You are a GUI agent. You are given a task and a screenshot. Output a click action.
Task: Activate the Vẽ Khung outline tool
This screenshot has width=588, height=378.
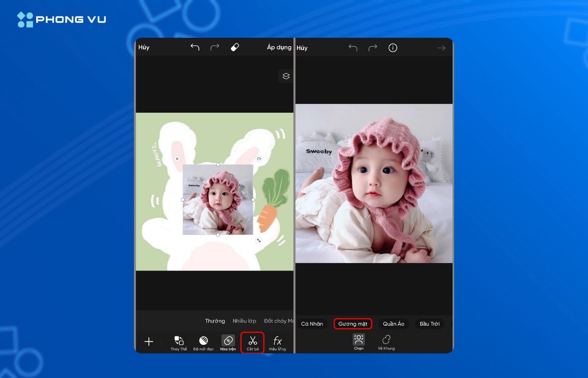click(x=386, y=342)
